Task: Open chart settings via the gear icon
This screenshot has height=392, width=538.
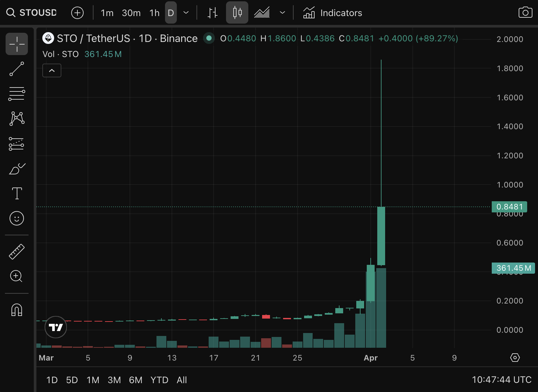Action: pyautogui.click(x=515, y=358)
